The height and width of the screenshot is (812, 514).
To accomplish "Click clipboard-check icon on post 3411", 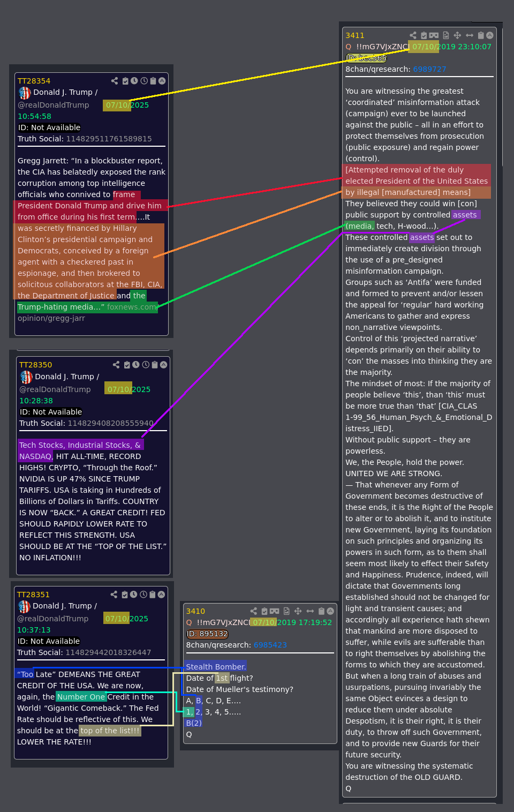I will point(424,35).
